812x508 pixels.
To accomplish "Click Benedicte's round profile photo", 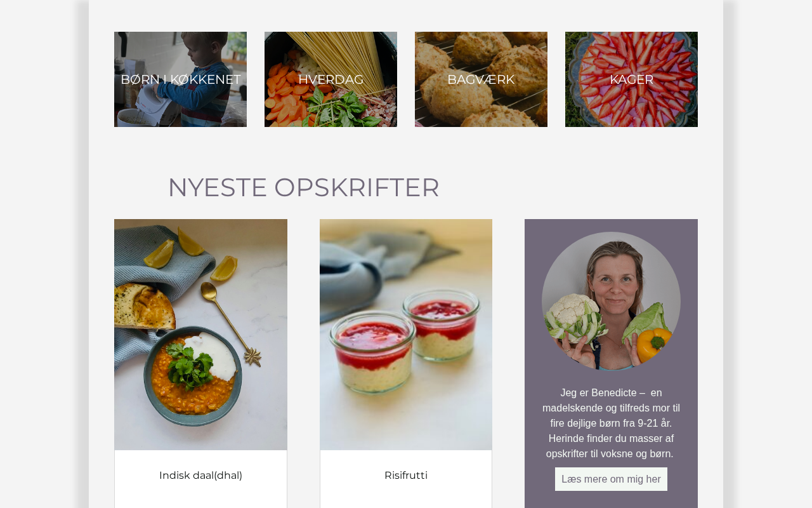I will click(611, 301).
